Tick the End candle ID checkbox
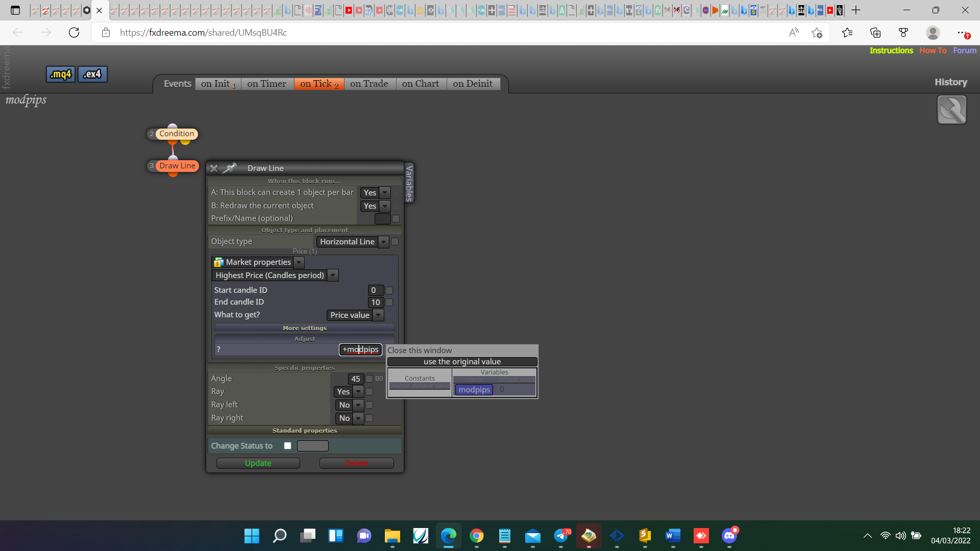Viewport: 980px width, 551px height. click(389, 303)
